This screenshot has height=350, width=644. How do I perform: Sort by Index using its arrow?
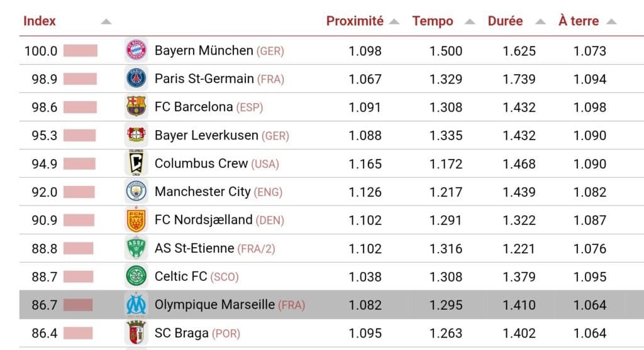click(106, 21)
